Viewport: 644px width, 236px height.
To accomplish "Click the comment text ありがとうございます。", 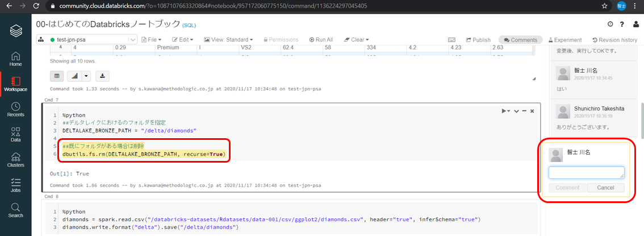I will pyautogui.click(x=583, y=127).
